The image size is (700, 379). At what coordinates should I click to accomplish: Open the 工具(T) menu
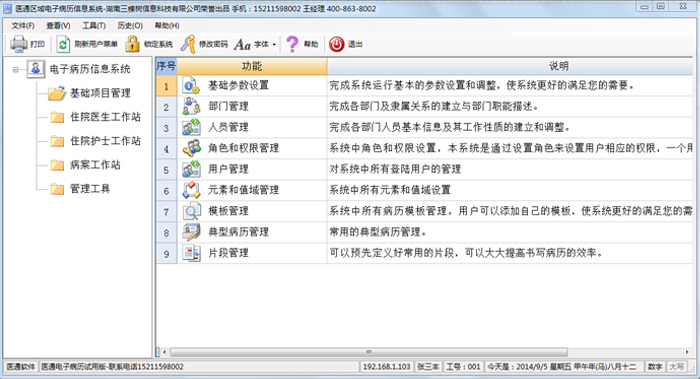[94, 25]
